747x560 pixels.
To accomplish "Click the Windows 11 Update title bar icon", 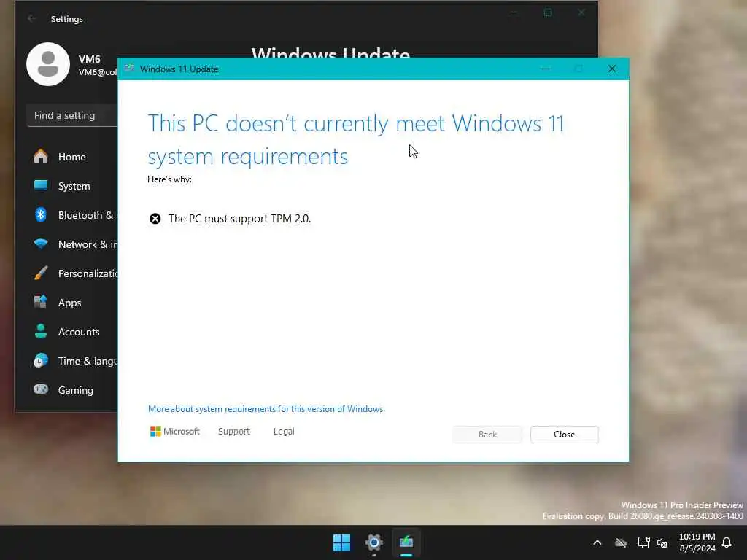I will click(128, 69).
